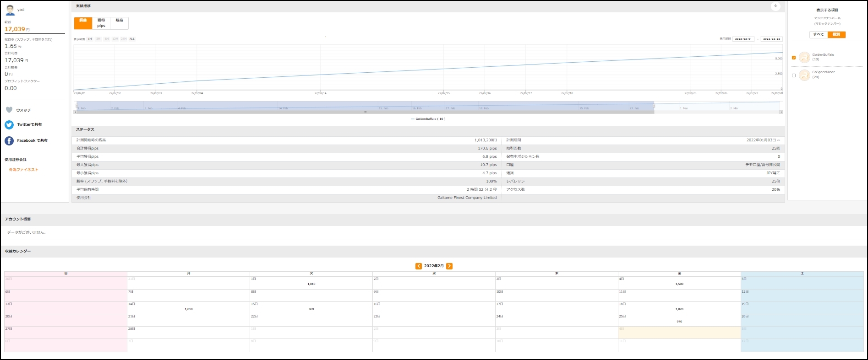Click the GoSpaceMiner strategy logo
This screenshot has width=868, height=360.
[x=804, y=75]
